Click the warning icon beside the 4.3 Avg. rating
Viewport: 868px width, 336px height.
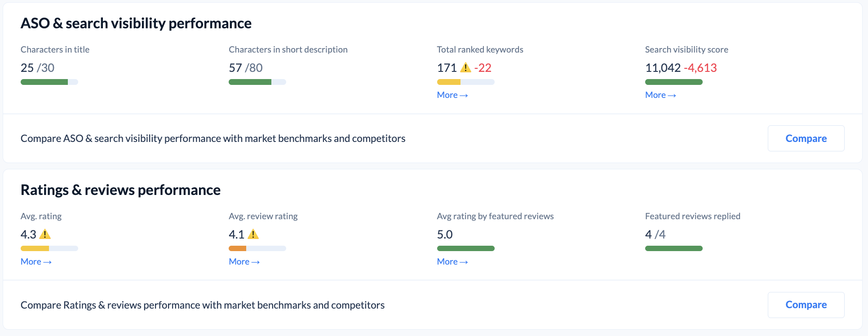[45, 234]
